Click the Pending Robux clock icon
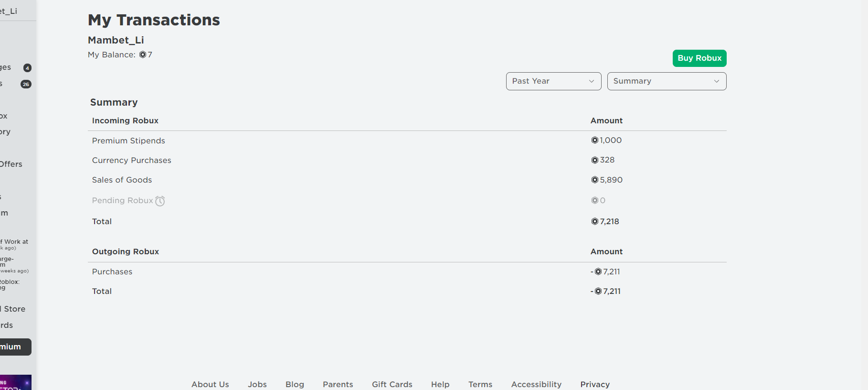This screenshot has height=390, width=868. pos(160,201)
